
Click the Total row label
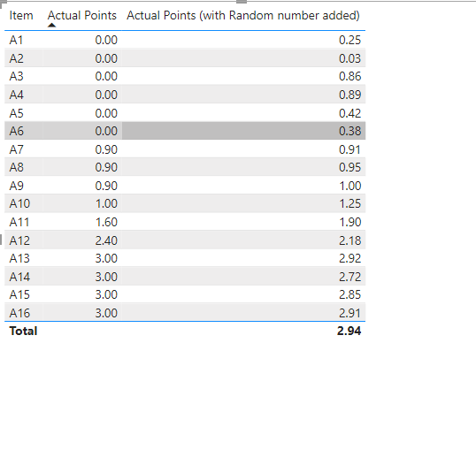click(x=23, y=331)
